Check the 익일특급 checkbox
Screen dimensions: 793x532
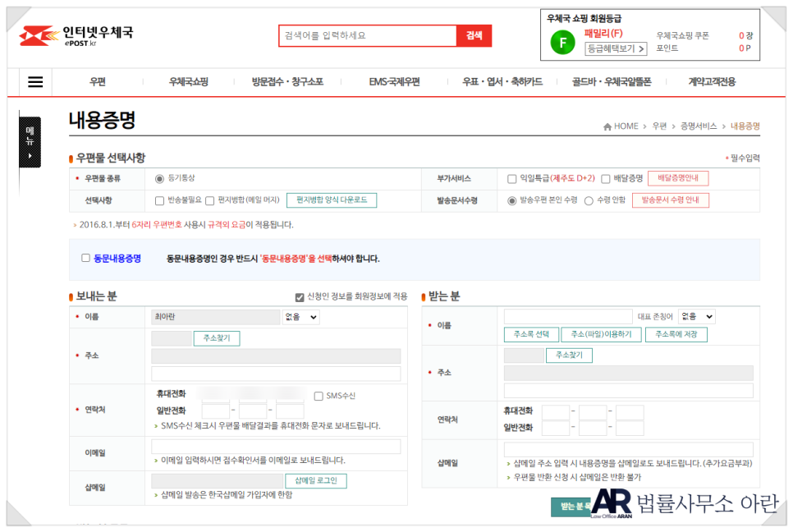click(x=512, y=179)
